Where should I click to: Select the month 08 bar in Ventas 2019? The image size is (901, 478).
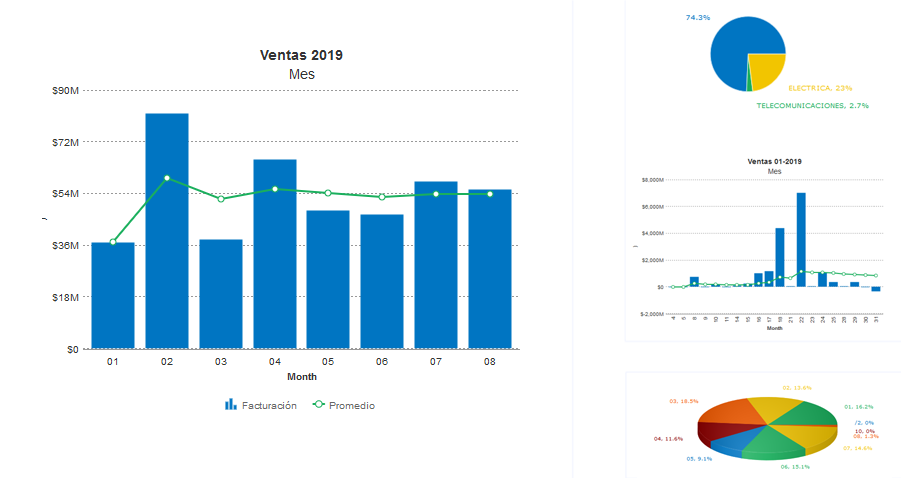tap(490, 269)
